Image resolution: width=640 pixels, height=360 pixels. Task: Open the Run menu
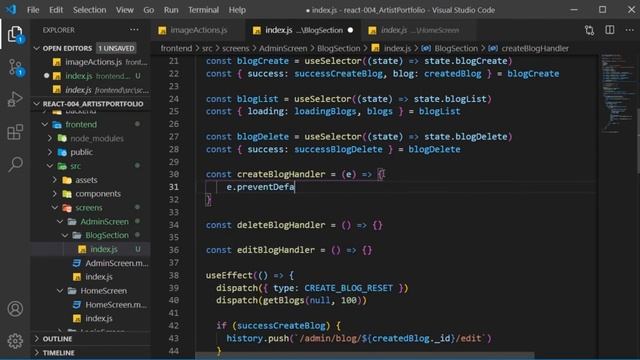(171, 10)
